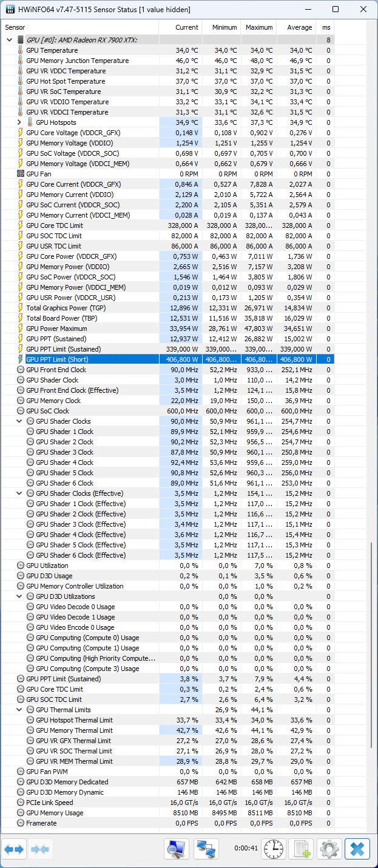Click the ms column header
Image resolution: width=378 pixels, height=868 pixels.
pos(325,27)
